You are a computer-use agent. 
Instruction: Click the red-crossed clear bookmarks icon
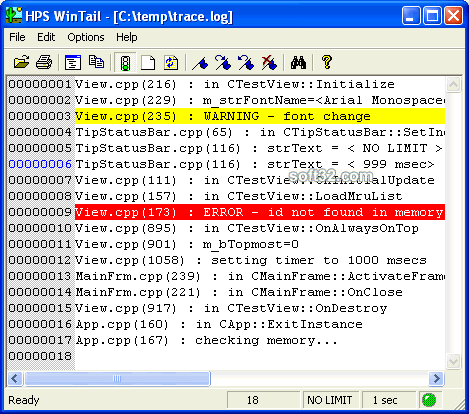269,62
